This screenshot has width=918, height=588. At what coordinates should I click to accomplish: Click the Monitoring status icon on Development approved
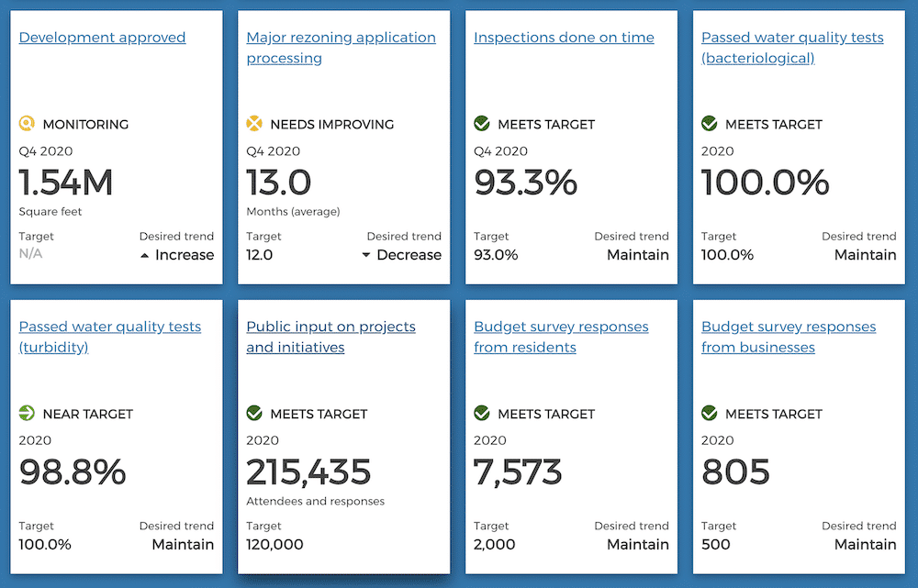coord(27,124)
